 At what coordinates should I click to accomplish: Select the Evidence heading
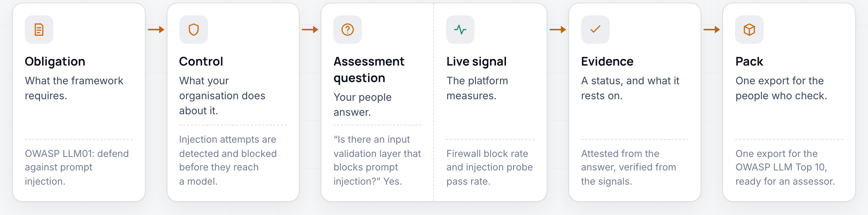(x=607, y=61)
